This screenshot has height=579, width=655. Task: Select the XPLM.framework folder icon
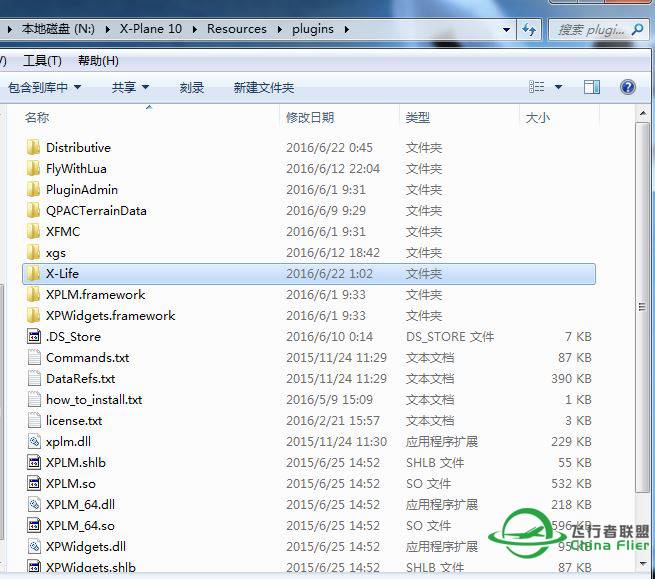click(x=33, y=295)
